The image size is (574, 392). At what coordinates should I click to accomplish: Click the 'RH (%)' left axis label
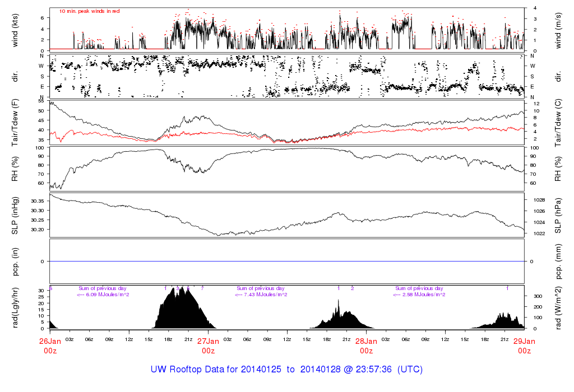pyautogui.click(x=15, y=169)
